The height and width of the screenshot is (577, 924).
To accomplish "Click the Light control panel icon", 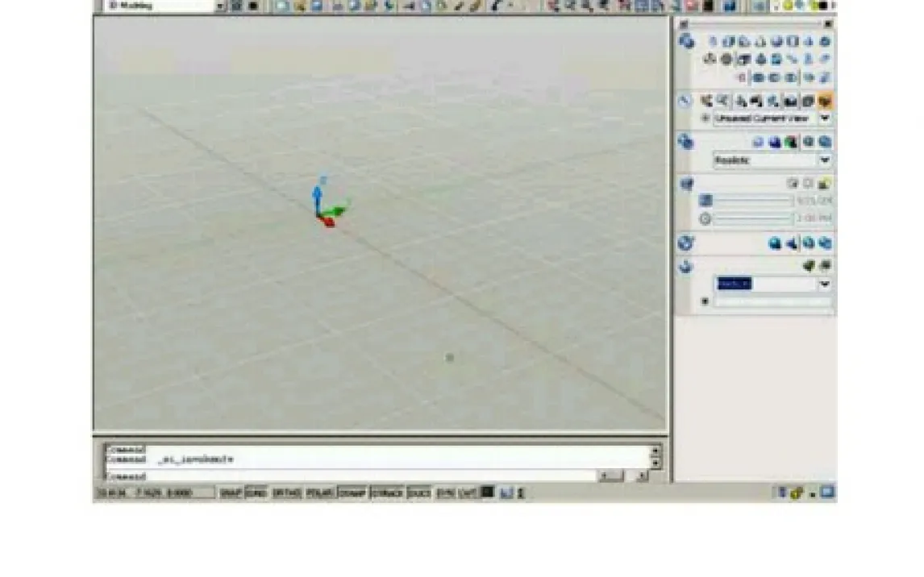I will pos(686,185).
